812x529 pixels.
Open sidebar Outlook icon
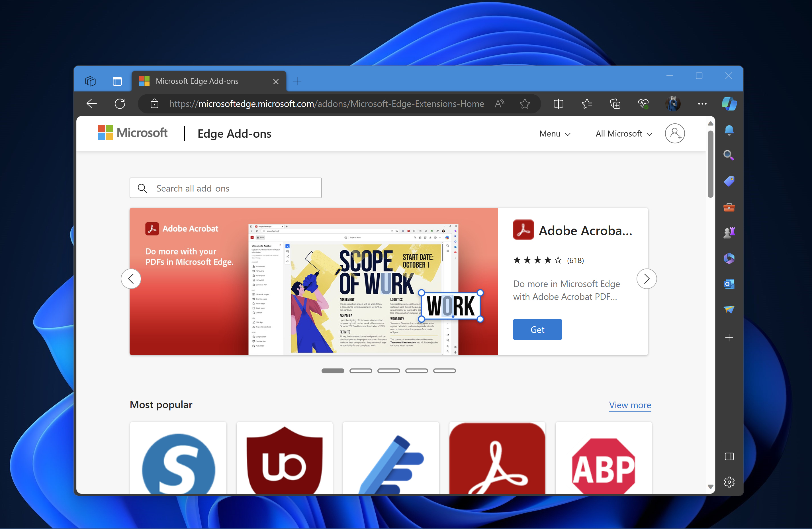pyautogui.click(x=729, y=284)
